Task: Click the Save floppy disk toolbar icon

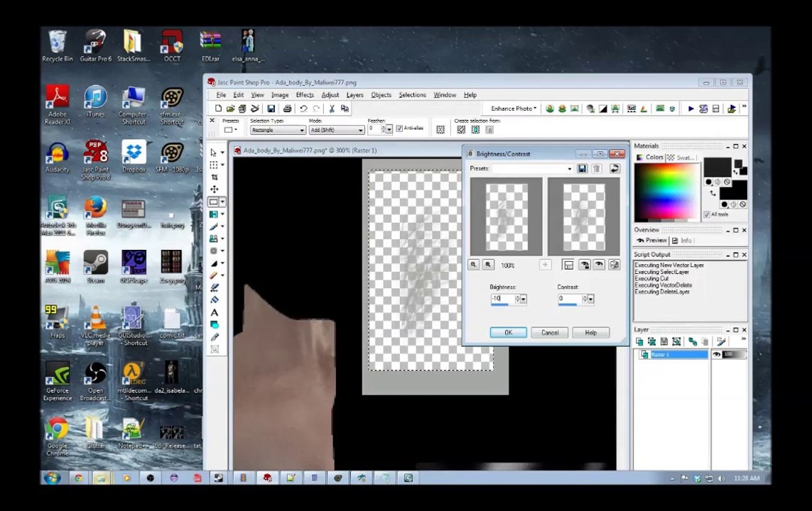Action: [x=271, y=109]
